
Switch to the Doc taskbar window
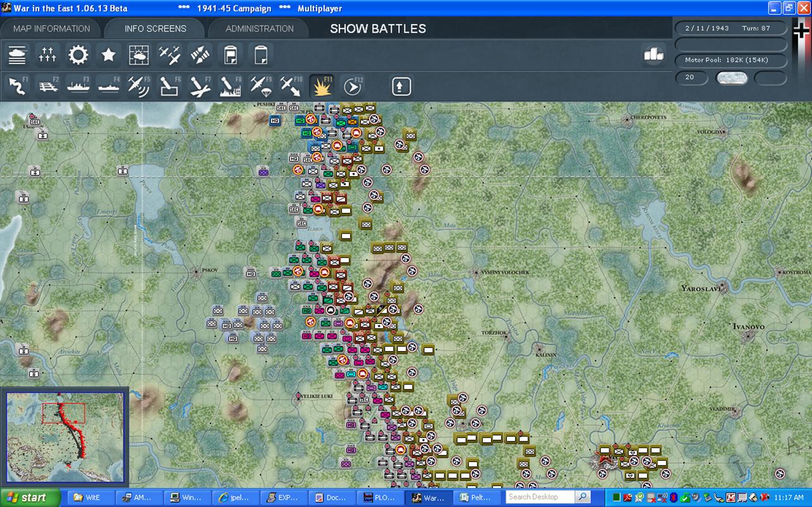pyautogui.click(x=332, y=498)
